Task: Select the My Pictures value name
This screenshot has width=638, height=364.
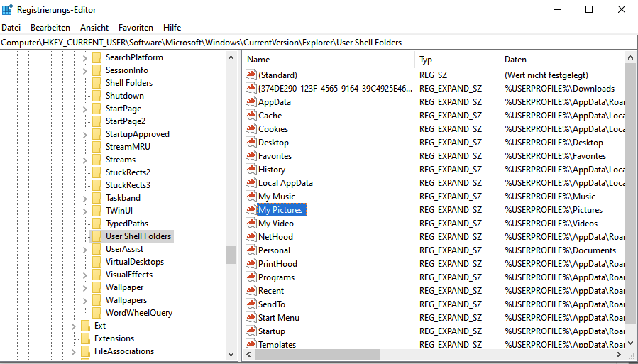Action: tap(281, 210)
